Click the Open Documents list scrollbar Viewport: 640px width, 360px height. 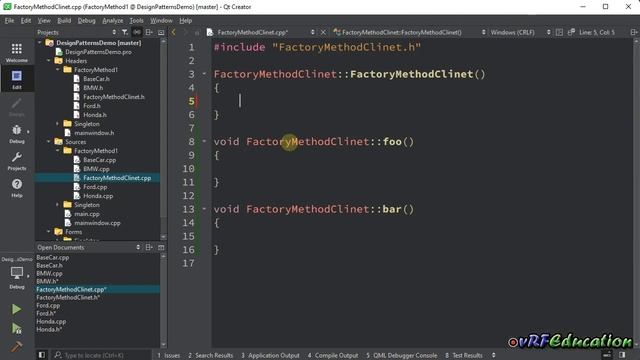(x=163, y=300)
